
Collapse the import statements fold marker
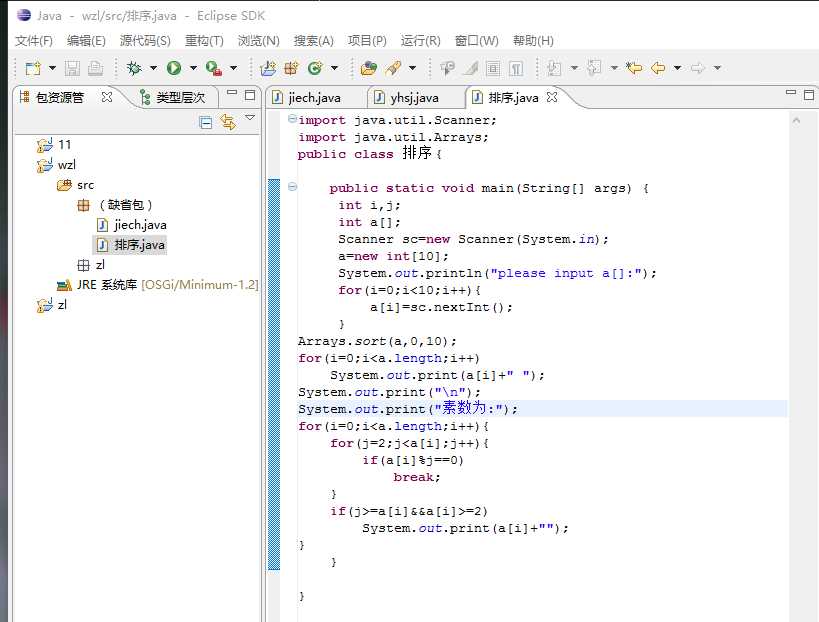[292, 119]
